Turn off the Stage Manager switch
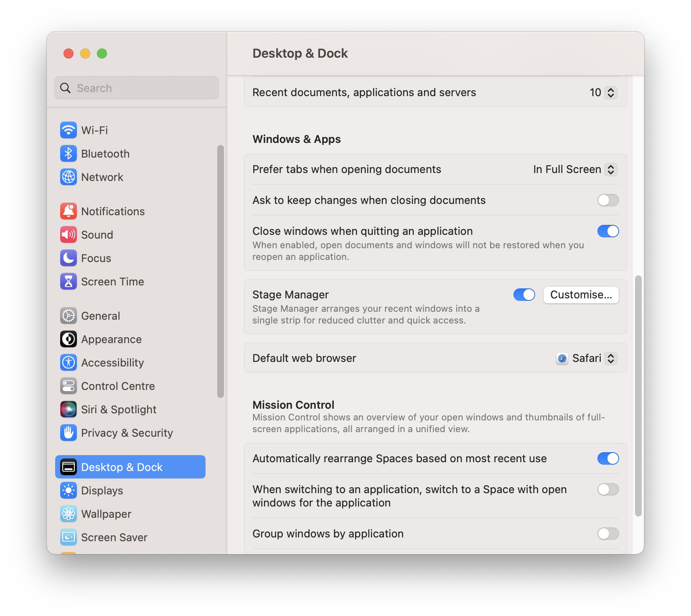691x616 pixels. tap(524, 295)
